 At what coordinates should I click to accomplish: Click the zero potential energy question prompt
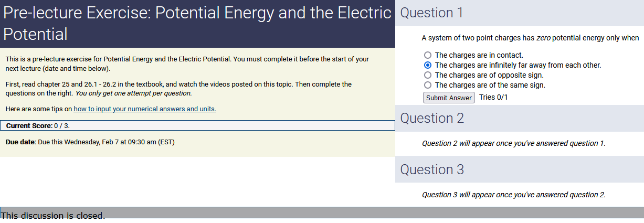(530, 38)
